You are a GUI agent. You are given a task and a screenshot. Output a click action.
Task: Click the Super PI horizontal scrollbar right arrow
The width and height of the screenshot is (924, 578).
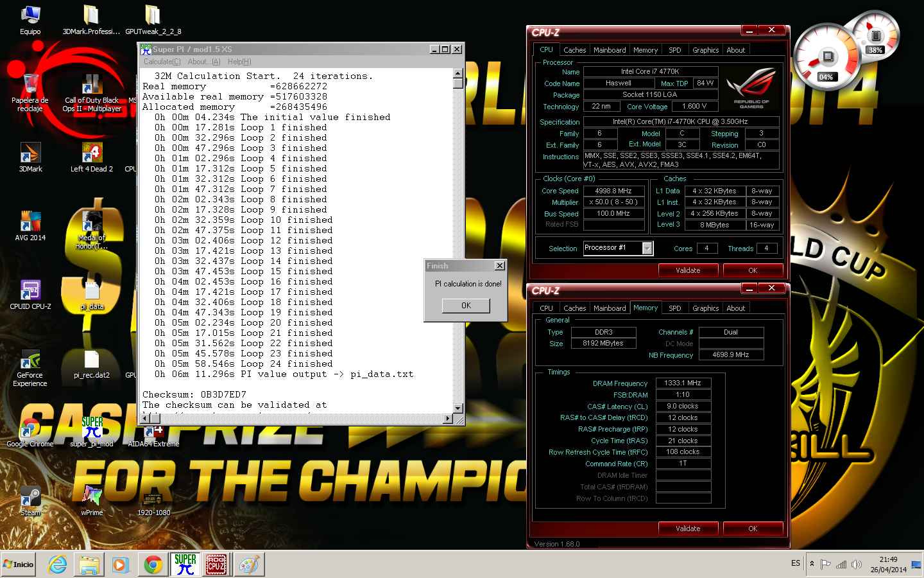[448, 419]
